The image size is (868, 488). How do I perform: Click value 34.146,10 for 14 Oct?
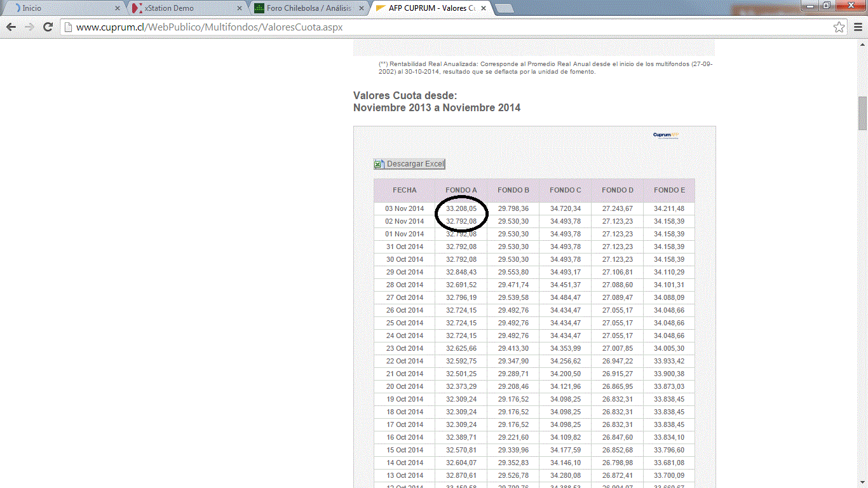coord(566,463)
